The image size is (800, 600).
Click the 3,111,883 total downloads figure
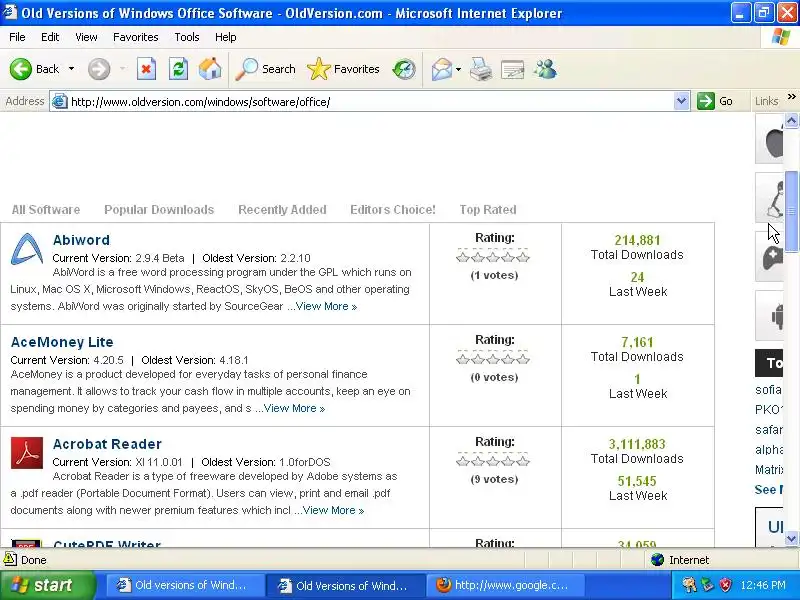(637, 444)
